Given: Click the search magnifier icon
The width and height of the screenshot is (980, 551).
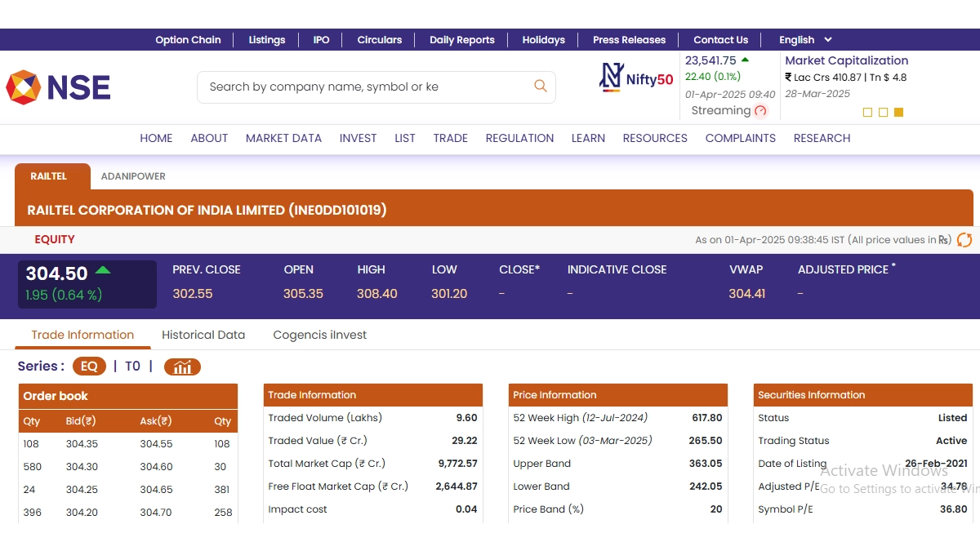Looking at the screenshot, I should coord(540,86).
